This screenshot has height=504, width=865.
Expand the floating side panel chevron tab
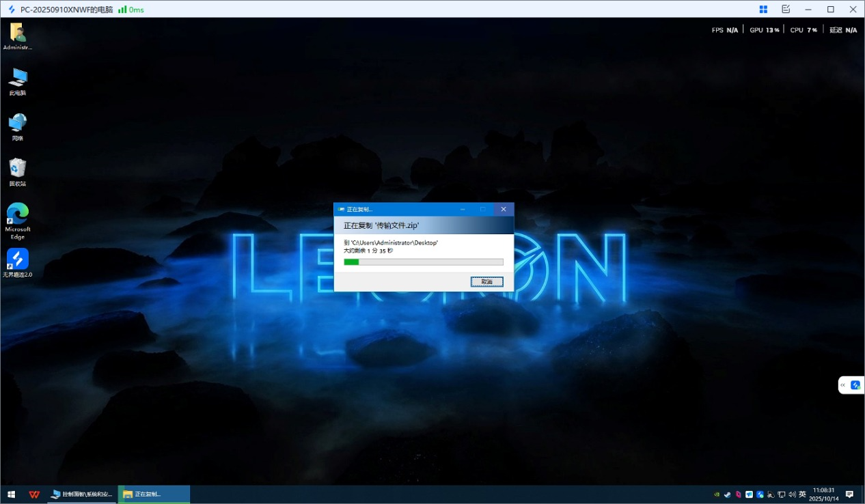[843, 385]
